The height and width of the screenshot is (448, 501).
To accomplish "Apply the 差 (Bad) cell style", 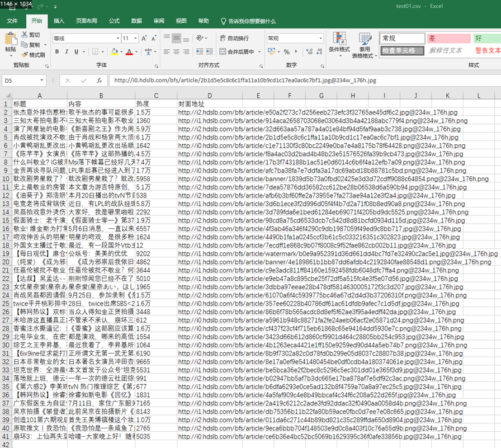I will point(448,39).
